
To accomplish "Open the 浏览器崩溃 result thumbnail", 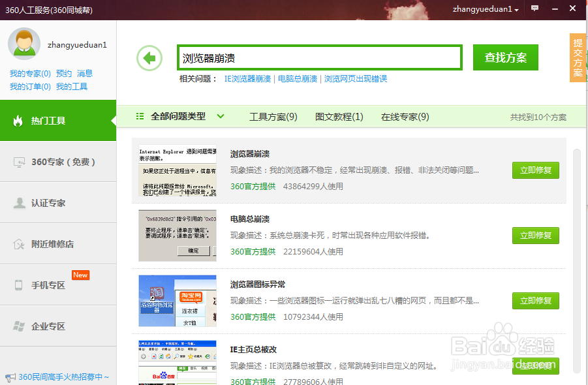I will (178, 170).
